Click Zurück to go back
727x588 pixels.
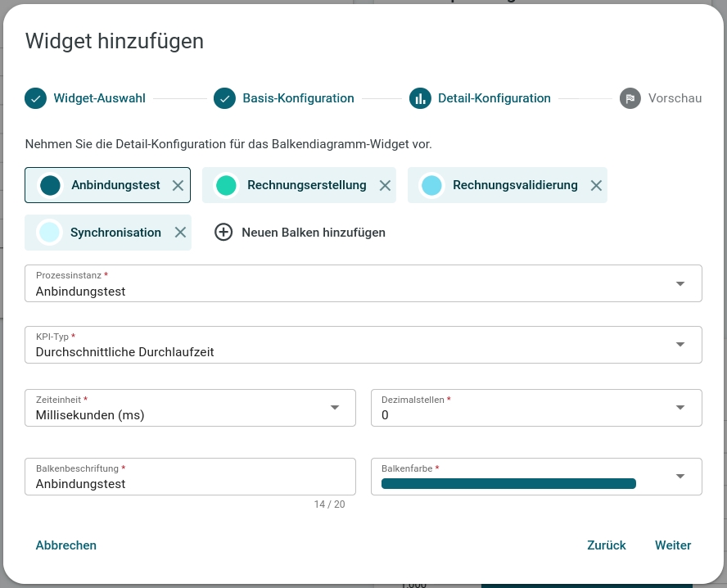click(x=607, y=545)
